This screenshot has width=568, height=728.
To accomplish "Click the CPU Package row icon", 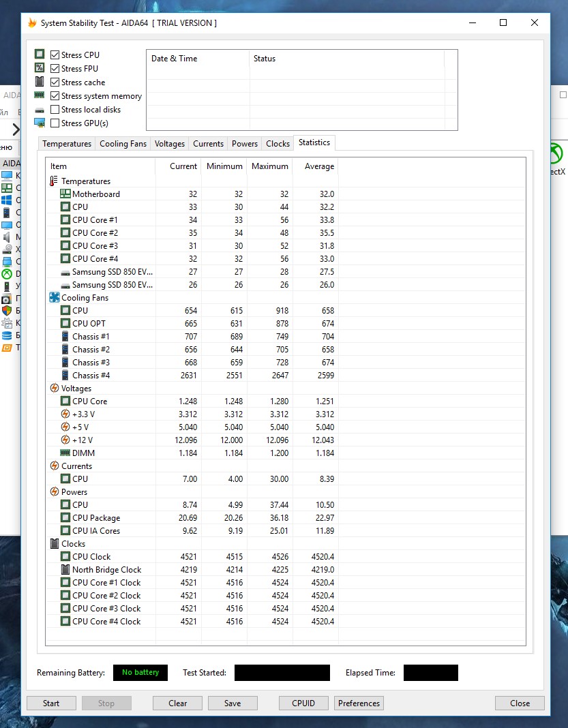I will pyautogui.click(x=65, y=517).
